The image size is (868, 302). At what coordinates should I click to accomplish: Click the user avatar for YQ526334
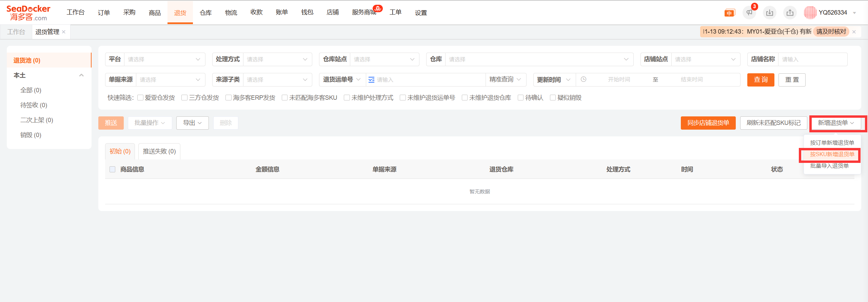[x=810, y=13]
